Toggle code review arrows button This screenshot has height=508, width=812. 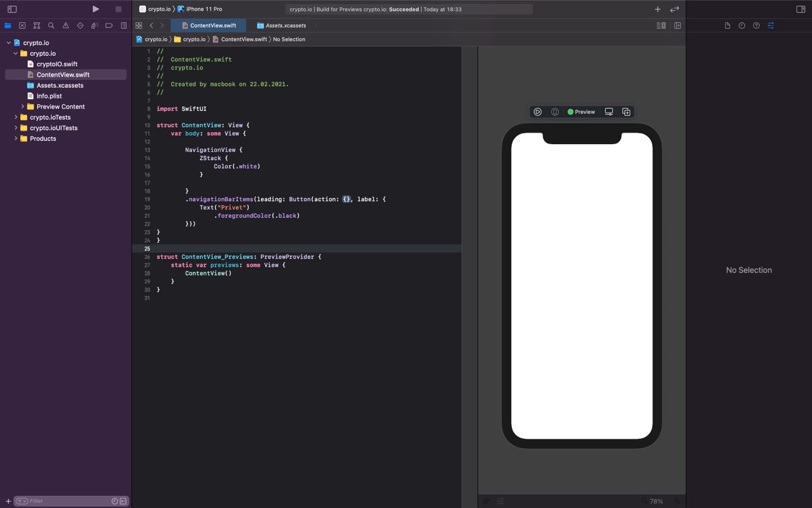(674, 9)
